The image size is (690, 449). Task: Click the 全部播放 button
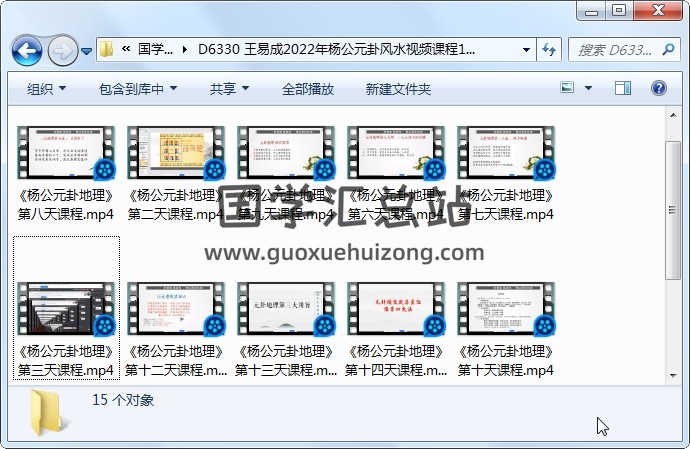pos(307,89)
